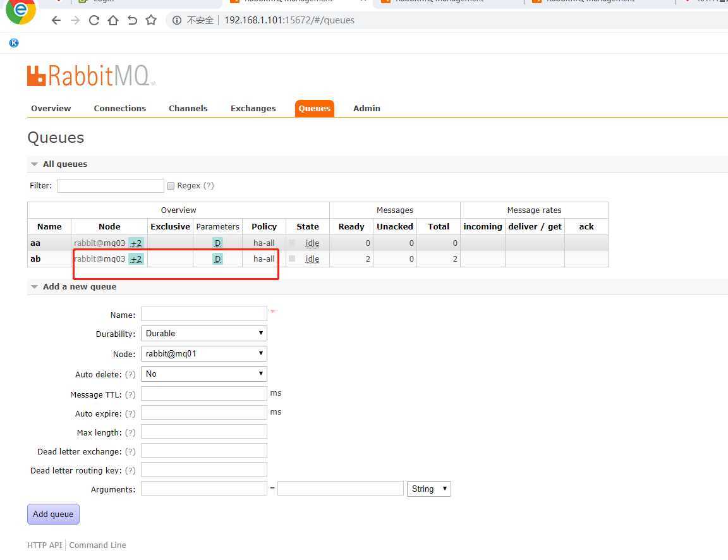Click the +2 mirror badge in row ab
This screenshot has width=728, height=560.
(136, 259)
